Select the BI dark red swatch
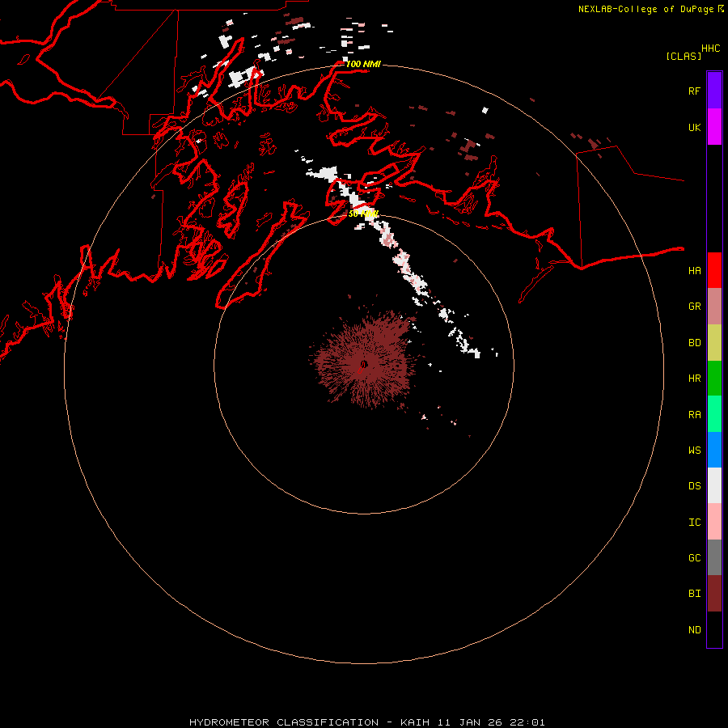 point(714,594)
